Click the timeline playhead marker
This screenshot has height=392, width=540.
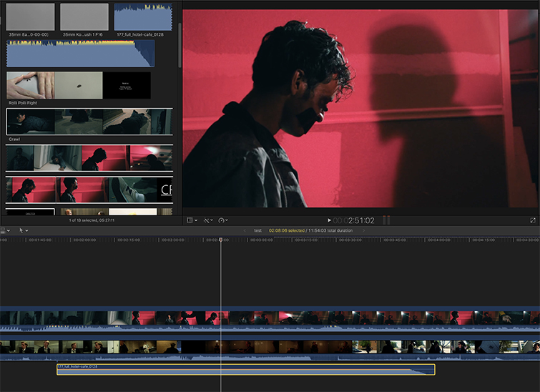(x=221, y=240)
